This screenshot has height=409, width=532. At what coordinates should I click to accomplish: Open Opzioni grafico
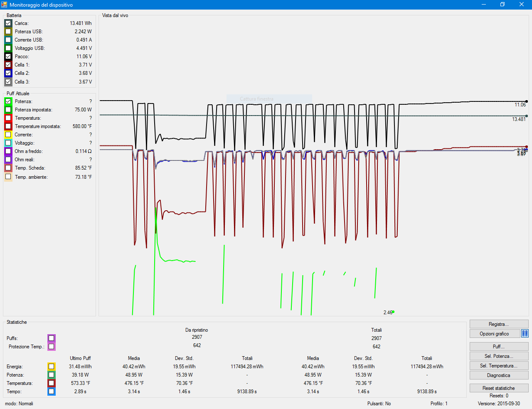tap(494, 334)
